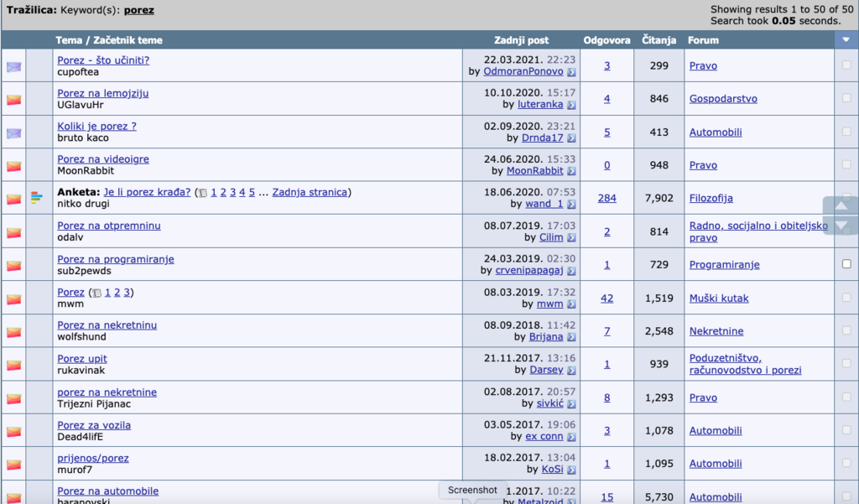Open the 'Porez - što učiniti?' thread
The width and height of the screenshot is (859, 504).
click(103, 60)
